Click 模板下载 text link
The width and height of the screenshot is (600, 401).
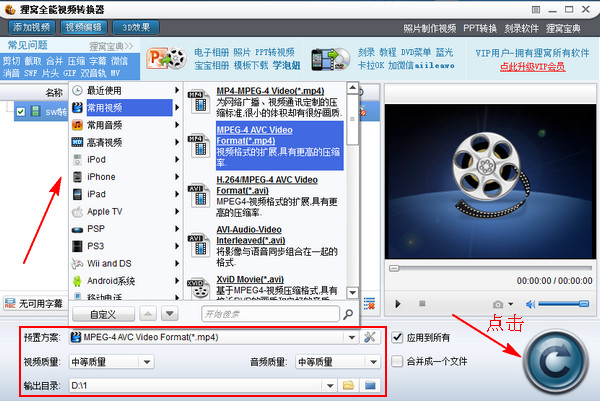pyautogui.click(x=251, y=65)
